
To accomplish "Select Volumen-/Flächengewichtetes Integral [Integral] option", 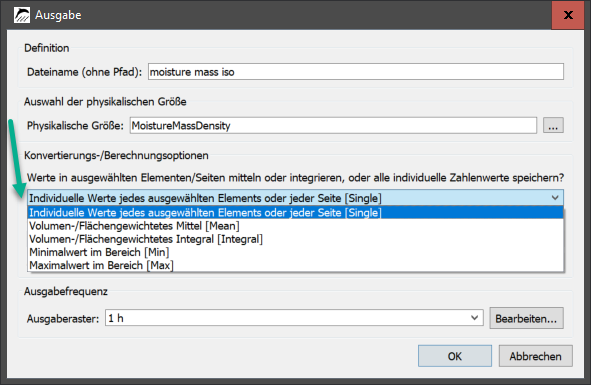I will [x=296, y=239].
